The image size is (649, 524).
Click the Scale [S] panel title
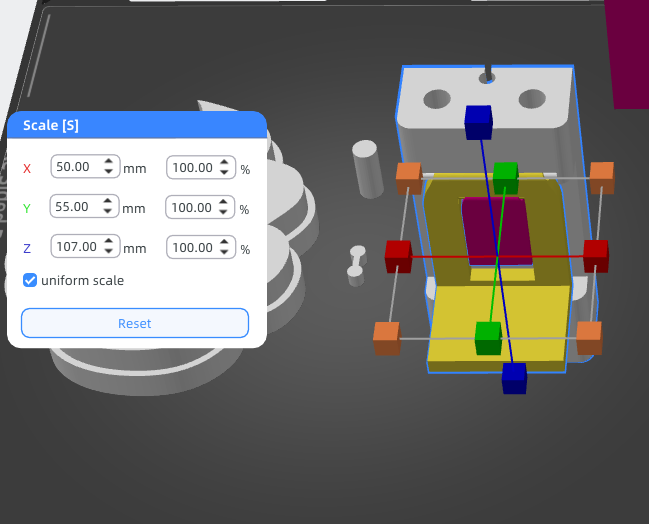click(50, 125)
